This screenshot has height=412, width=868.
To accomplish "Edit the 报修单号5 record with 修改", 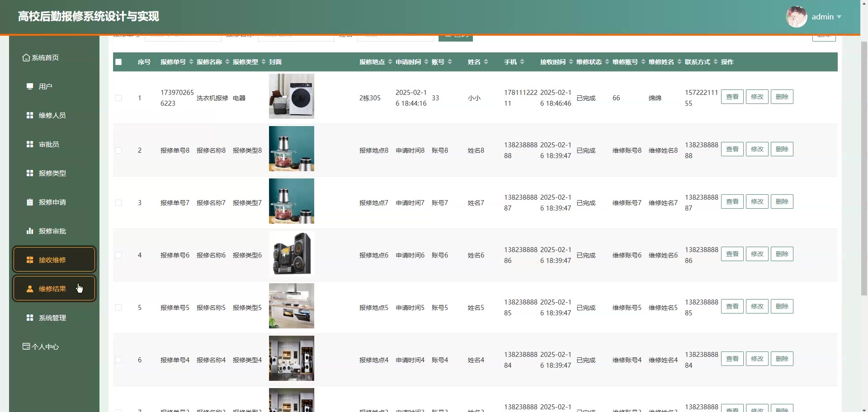I will click(x=757, y=306).
